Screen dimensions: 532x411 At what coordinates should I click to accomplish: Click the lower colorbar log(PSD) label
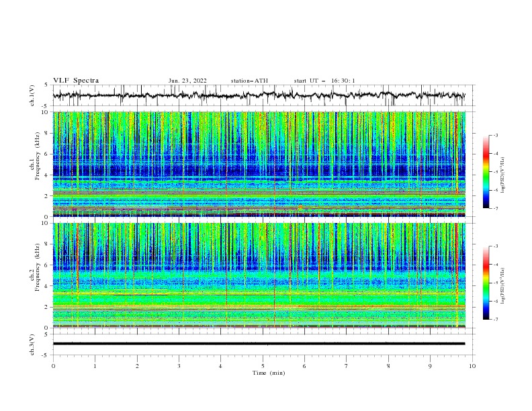point(503,285)
